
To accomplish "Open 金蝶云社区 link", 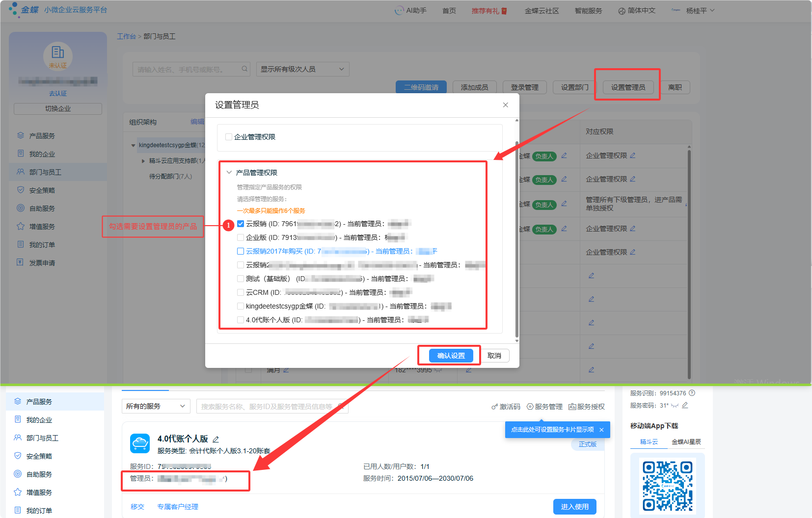I will [541, 11].
